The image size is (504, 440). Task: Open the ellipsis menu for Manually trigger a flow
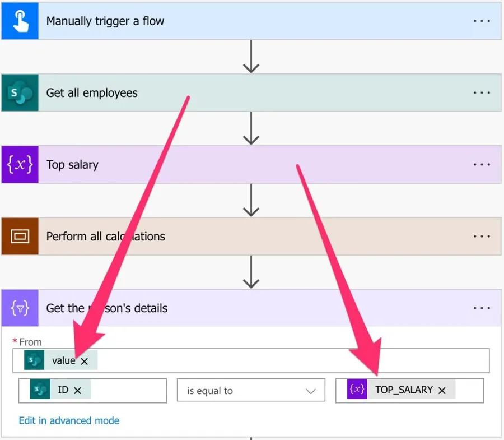coord(481,21)
